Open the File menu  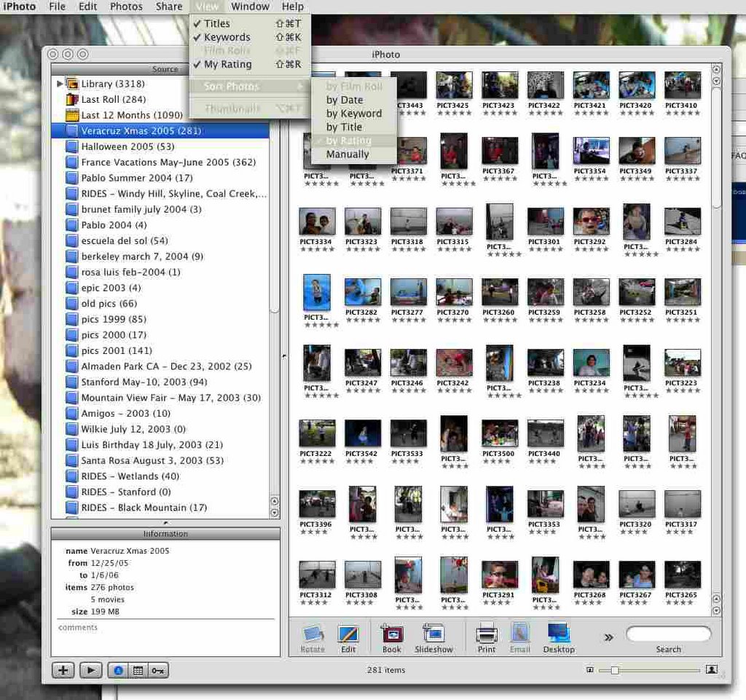point(57,7)
